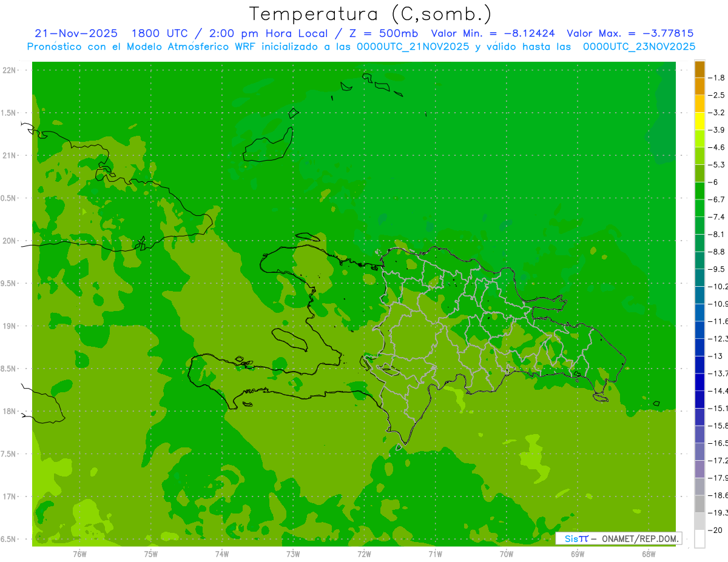Viewport: 728px width, 562px height.
Task: Click the "72W" longitude label
Action: point(364,554)
